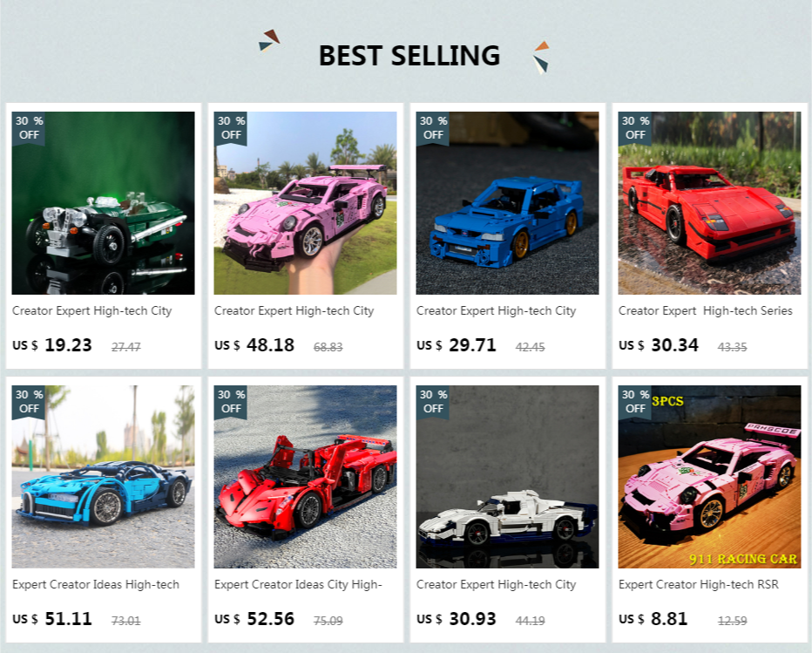Click the 30% OFF badge on white race car
Image resolution: width=812 pixels, height=653 pixels.
point(432,402)
